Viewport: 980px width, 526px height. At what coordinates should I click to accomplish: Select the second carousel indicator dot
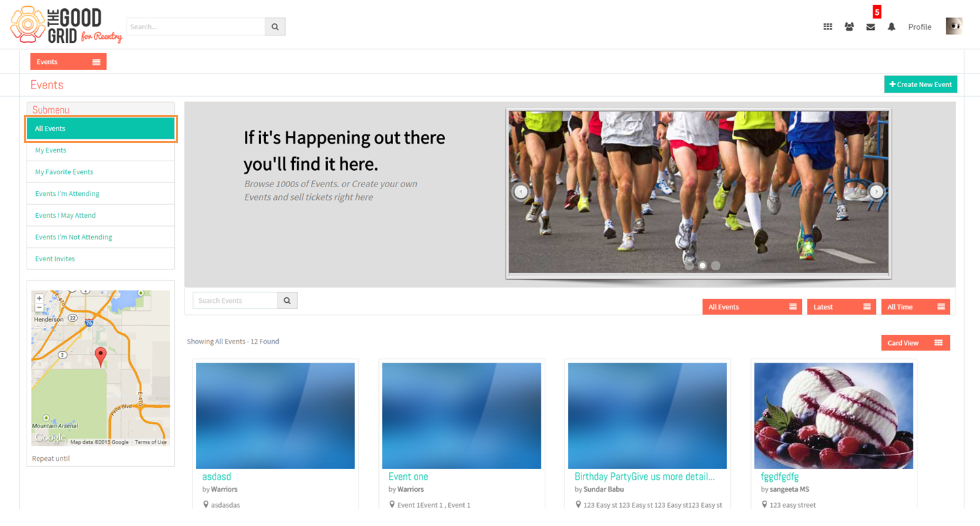(703, 266)
